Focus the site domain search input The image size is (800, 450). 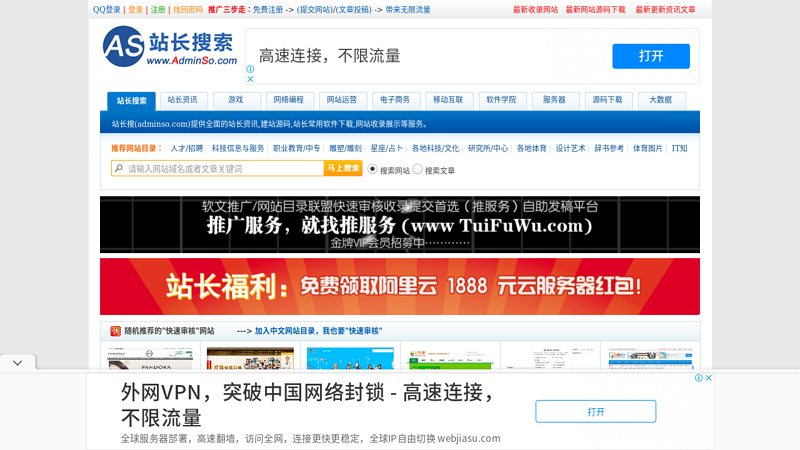tap(218, 168)
